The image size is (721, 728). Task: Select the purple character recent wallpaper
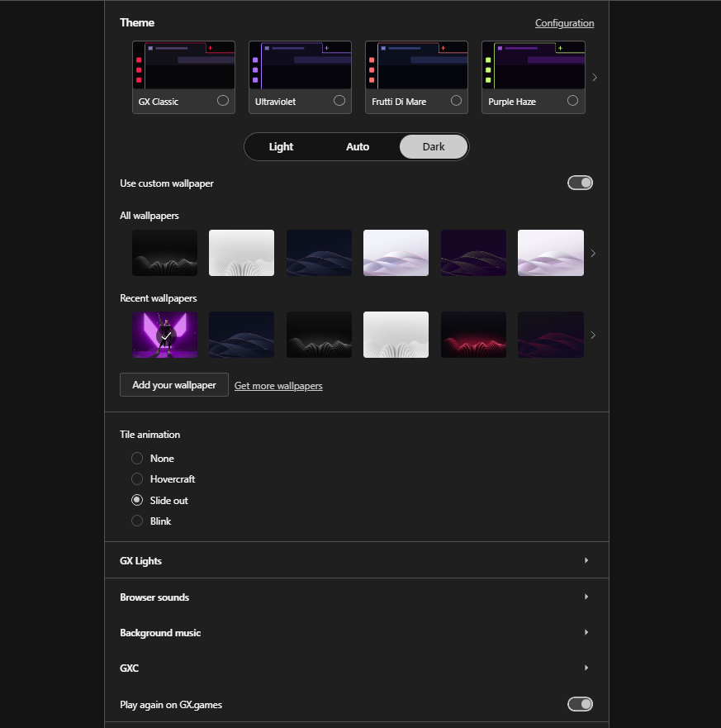pos(165,335)
